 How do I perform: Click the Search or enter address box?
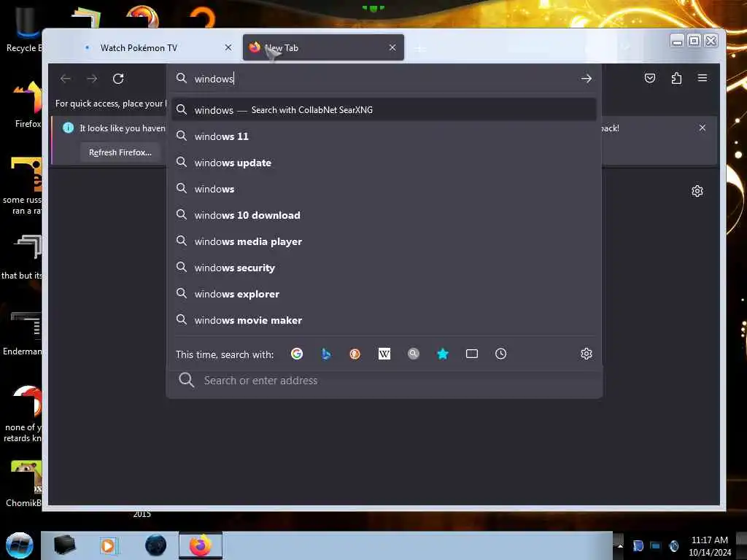tap(384, 381)
